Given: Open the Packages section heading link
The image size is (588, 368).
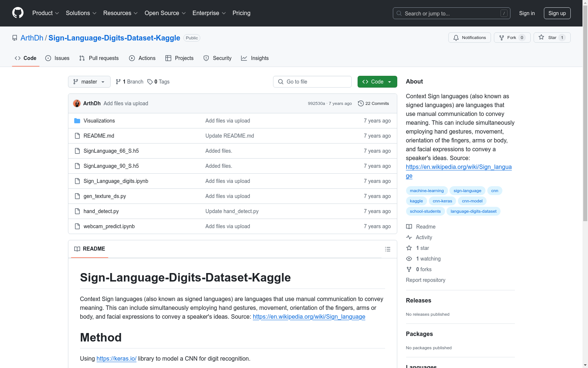Looking at the screenshot, I should 419,334.
